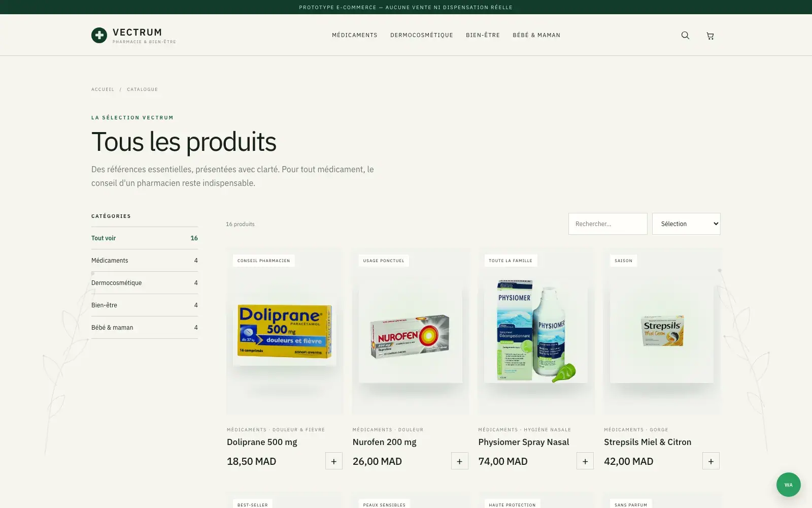Filter by Bien-être category in sidebar

click(x=145, y=305)
